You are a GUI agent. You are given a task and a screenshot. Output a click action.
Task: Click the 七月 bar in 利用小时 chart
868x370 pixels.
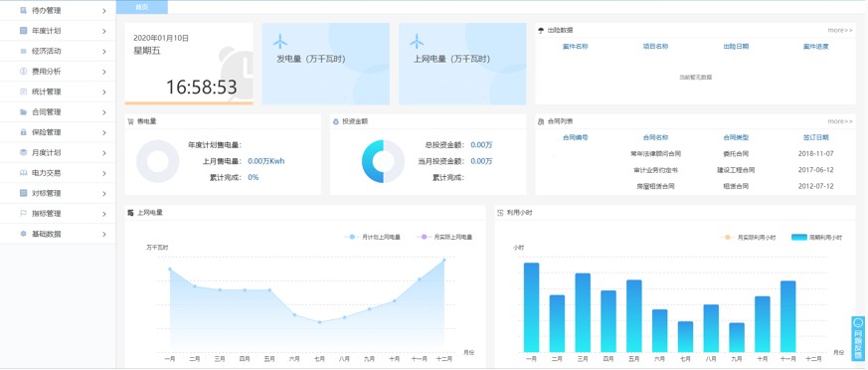685,337
